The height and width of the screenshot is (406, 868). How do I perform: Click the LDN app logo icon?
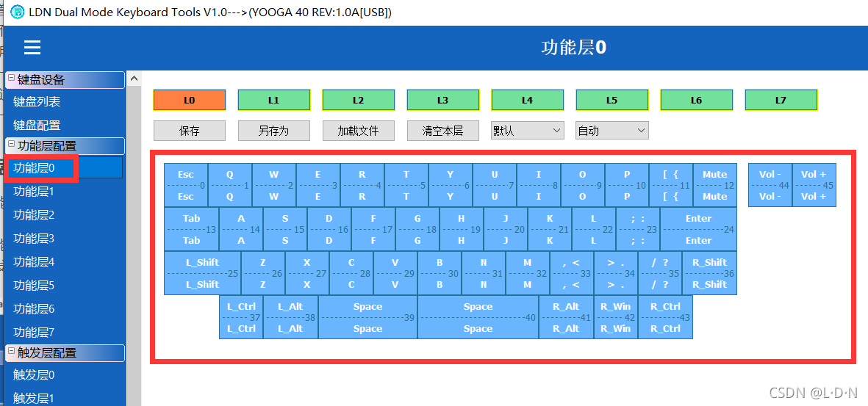18,12
